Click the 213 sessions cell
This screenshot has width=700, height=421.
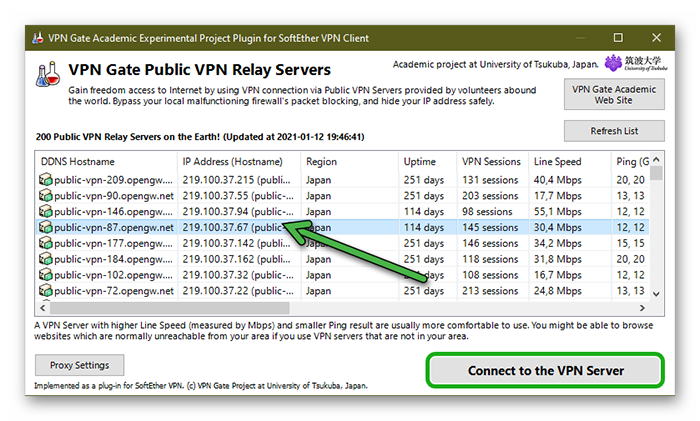490,291
